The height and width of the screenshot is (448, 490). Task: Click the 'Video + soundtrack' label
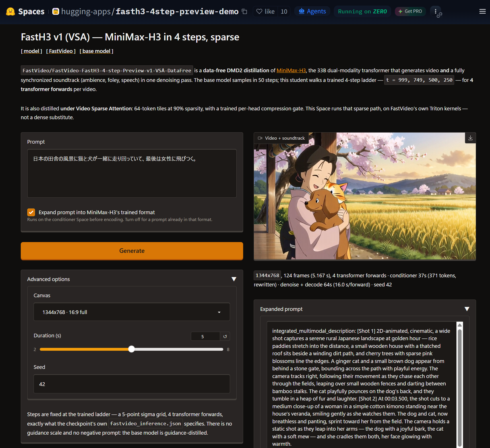point(281,138)
